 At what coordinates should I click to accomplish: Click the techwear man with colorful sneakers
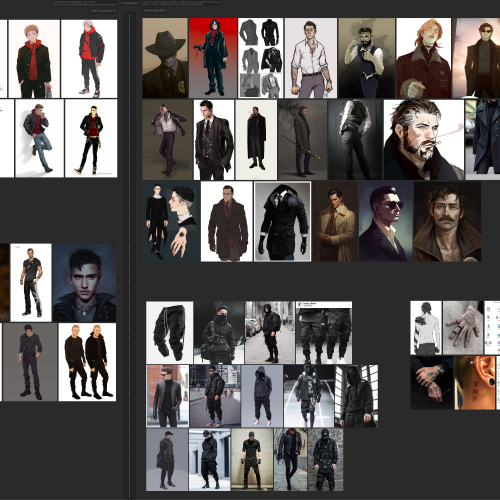215,396
